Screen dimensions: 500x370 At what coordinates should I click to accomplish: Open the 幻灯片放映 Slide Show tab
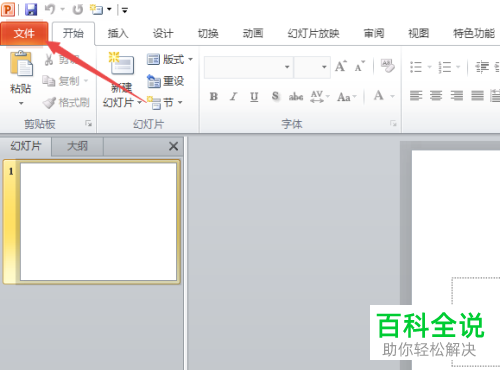pyautogui.click(x=313, y=33)
